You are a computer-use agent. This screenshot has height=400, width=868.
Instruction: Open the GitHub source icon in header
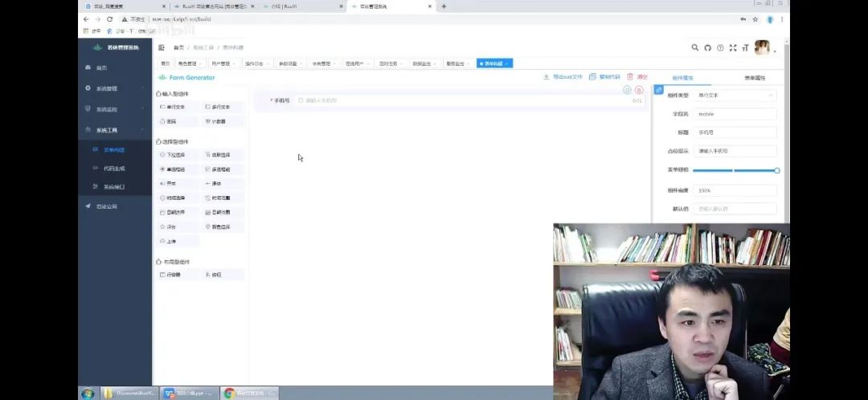(707, 47)
